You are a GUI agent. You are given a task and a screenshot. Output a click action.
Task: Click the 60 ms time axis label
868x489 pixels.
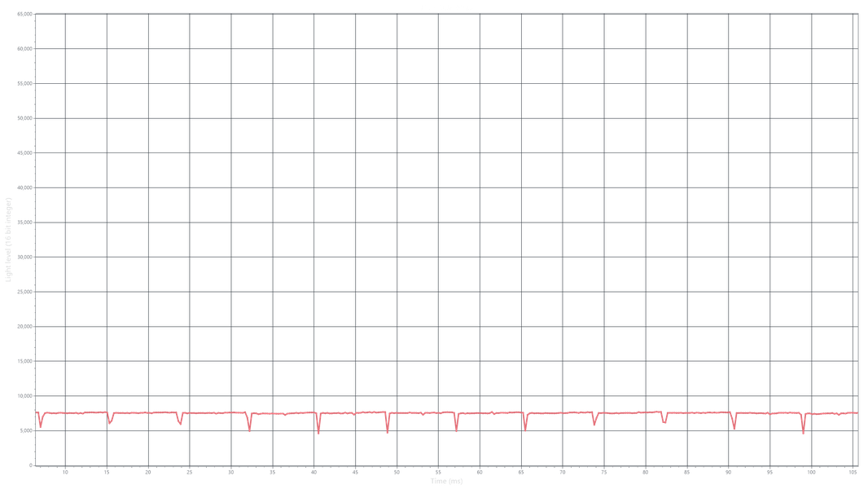(x=480, y=473)
